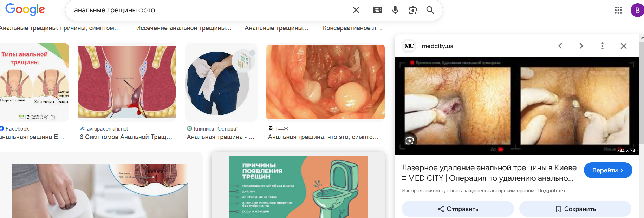Start voice search with the microphone icon

point(395,10)
